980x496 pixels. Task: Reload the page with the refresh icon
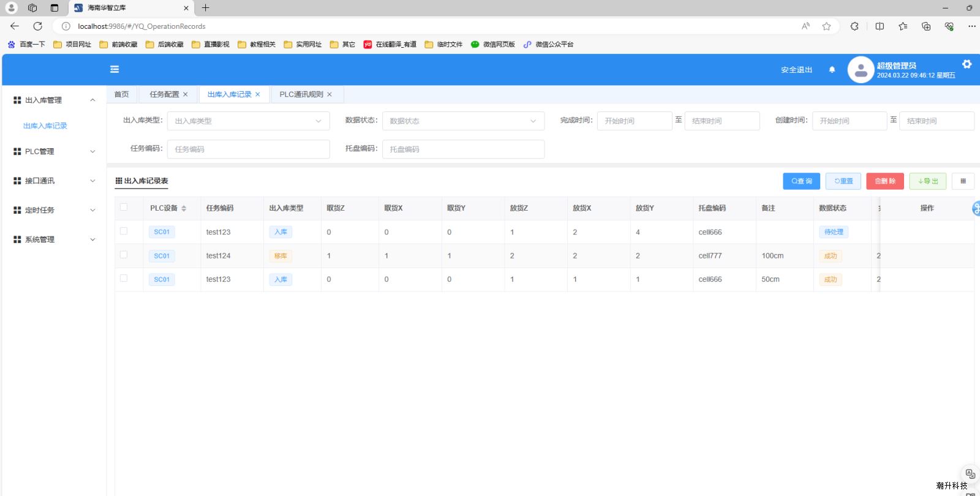37,26
